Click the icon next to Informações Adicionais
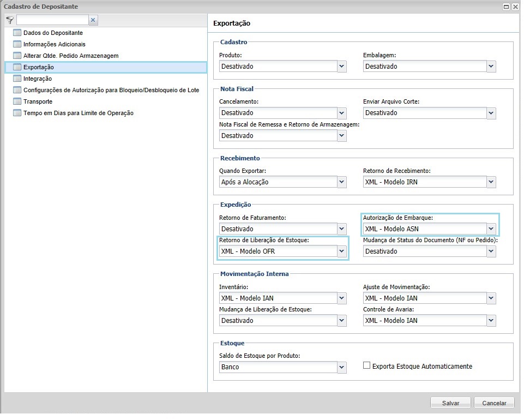530x420 pixels. pos(16,44)
